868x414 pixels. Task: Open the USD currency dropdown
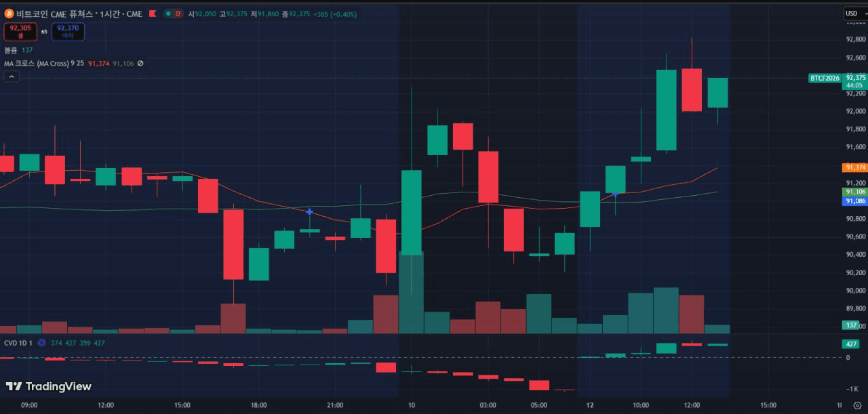tap(852, 14)
